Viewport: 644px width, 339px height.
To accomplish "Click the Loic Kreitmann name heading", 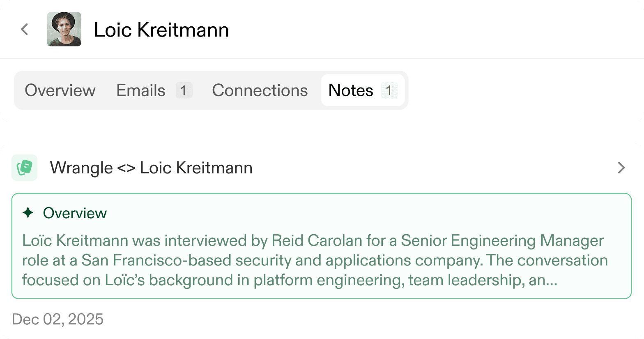I will click(x=161, y=30).
